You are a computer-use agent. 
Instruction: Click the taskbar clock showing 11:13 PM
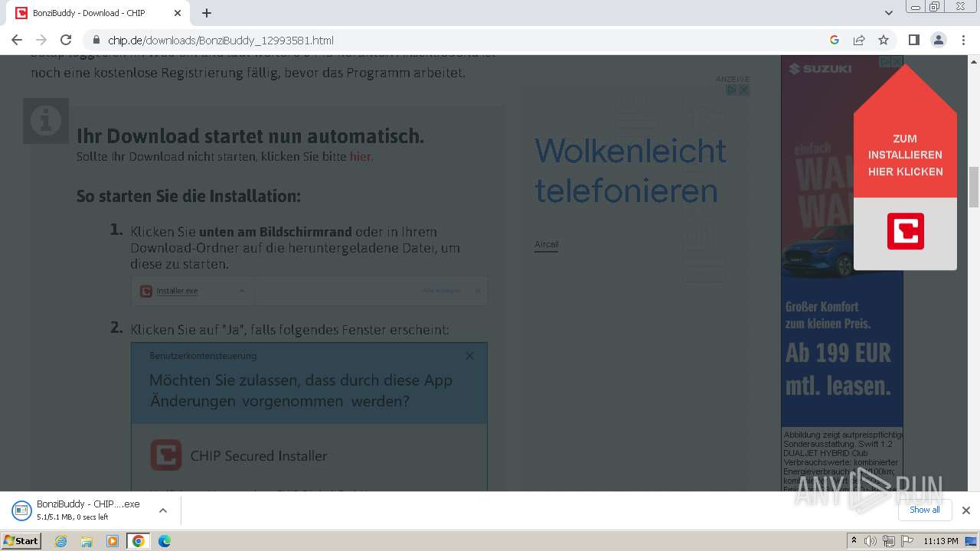pos(941,541)
